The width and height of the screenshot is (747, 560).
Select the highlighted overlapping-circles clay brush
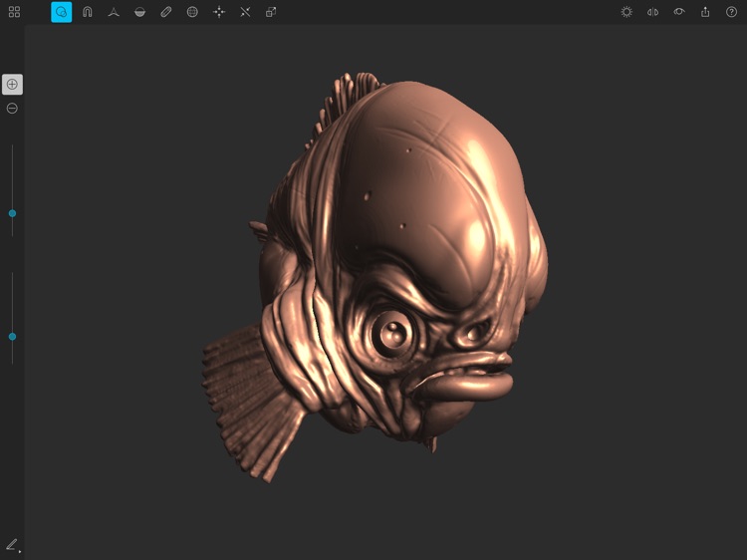click(62, 12)
